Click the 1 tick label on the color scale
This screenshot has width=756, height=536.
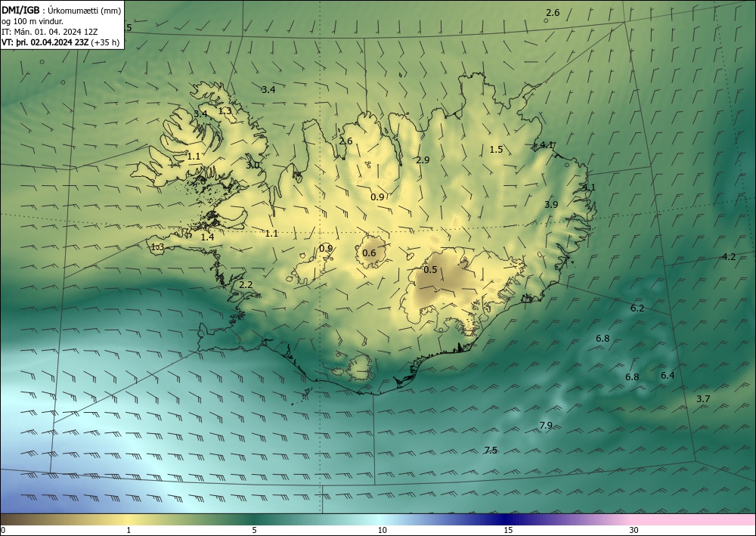[129, 531]
